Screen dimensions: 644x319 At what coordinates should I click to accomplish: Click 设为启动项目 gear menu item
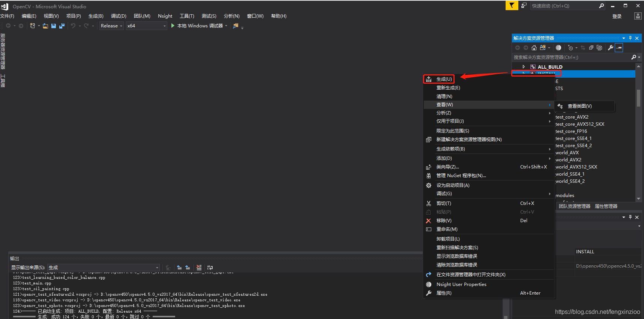(489, 185)
